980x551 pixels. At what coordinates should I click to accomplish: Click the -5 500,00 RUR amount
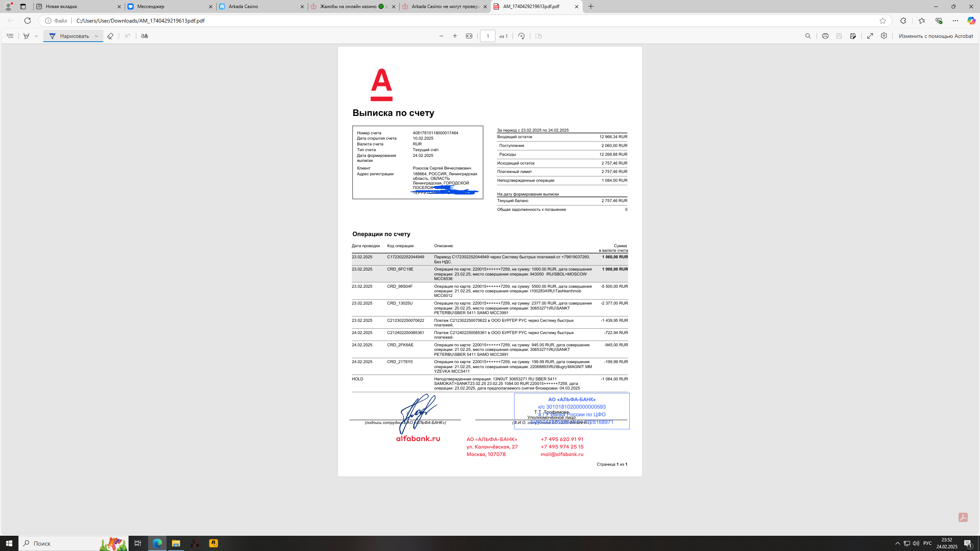(x=614, y=286)
